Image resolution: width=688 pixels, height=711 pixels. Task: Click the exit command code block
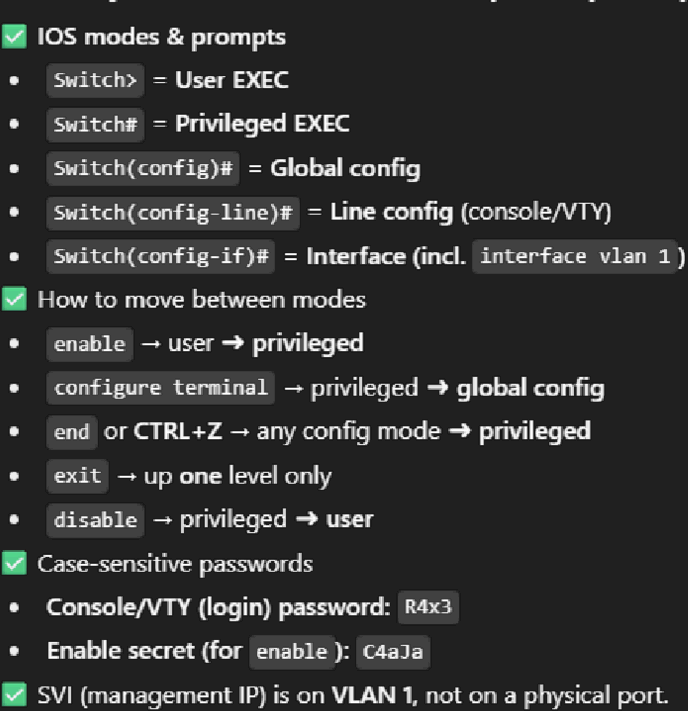pyautogui.click(x=78, y=476)
